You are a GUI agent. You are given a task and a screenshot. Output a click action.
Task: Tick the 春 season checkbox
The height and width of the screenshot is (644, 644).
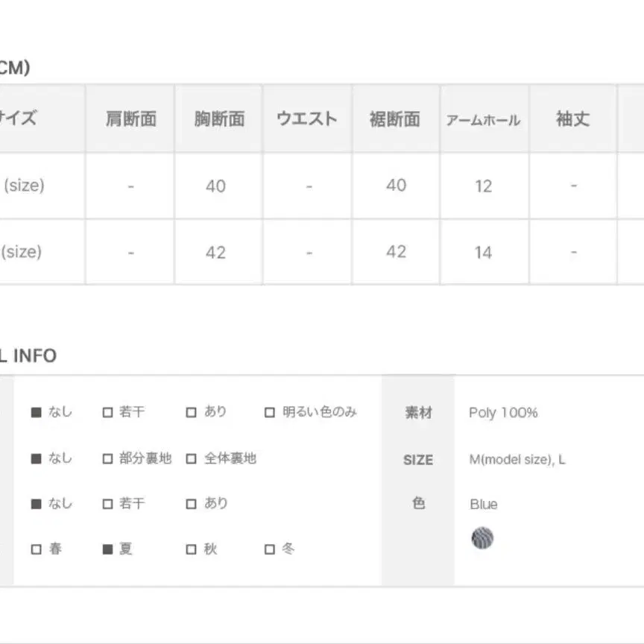[x=36, y=549]
